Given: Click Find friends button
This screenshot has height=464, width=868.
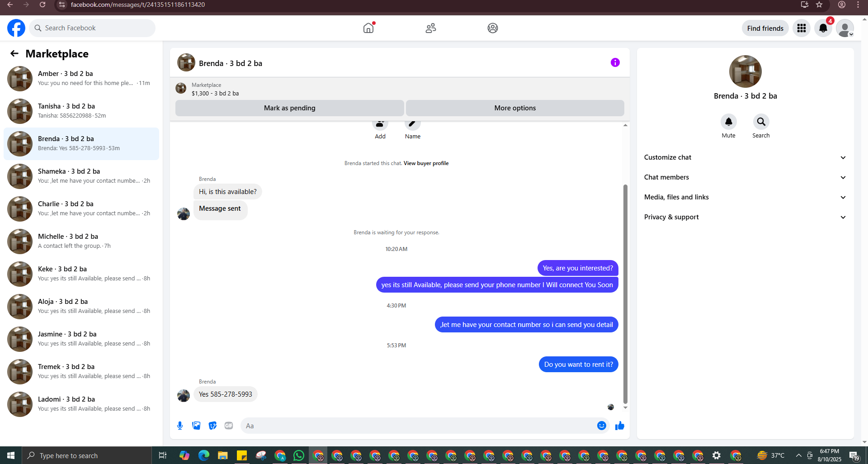Looking at the screenshot, I should pos(765,28).
